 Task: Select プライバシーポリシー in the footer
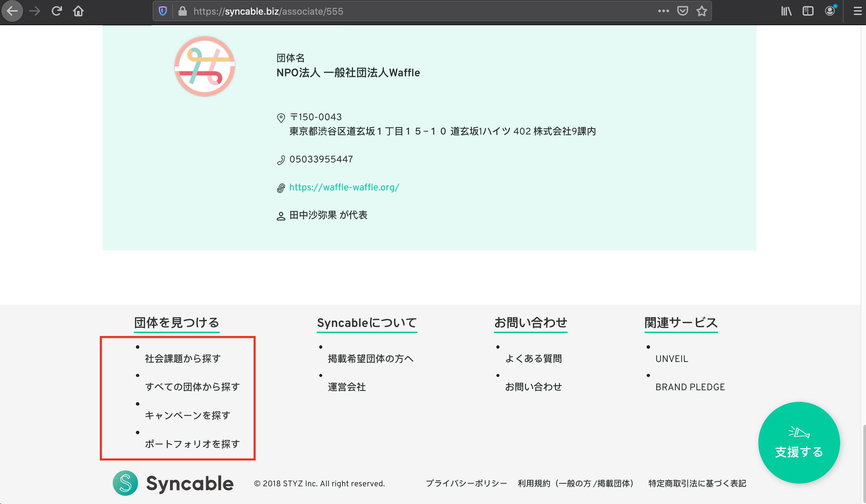466,483
